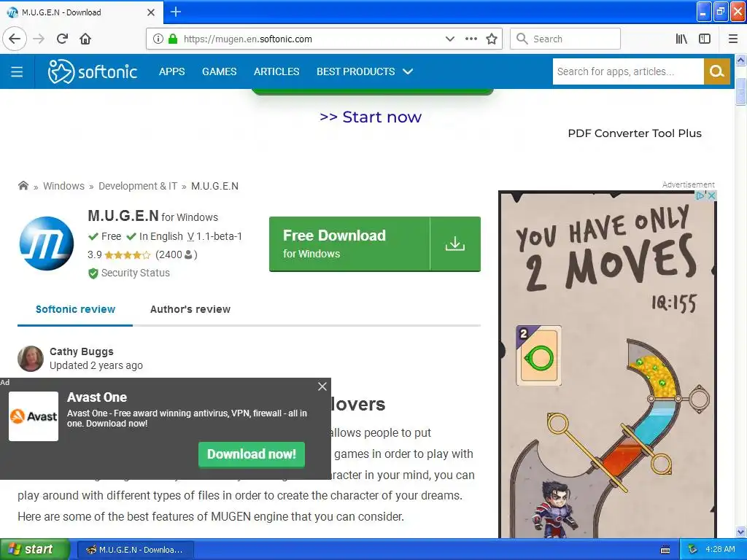The width and height of the screenshot is (747, 560).
Task: Click the orange Softonic search button
Action: tap(716, 71)
